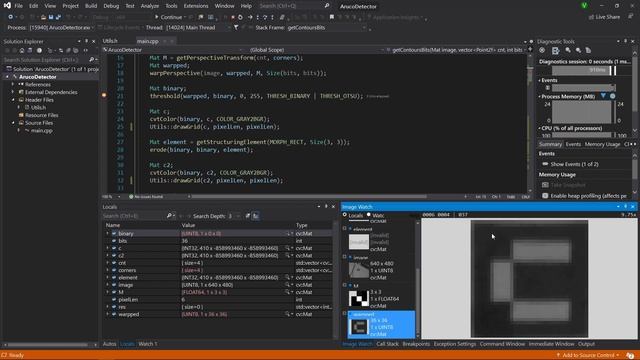Collapse the Source Files folder
The image size is (640, 360).
click(13, 123)
